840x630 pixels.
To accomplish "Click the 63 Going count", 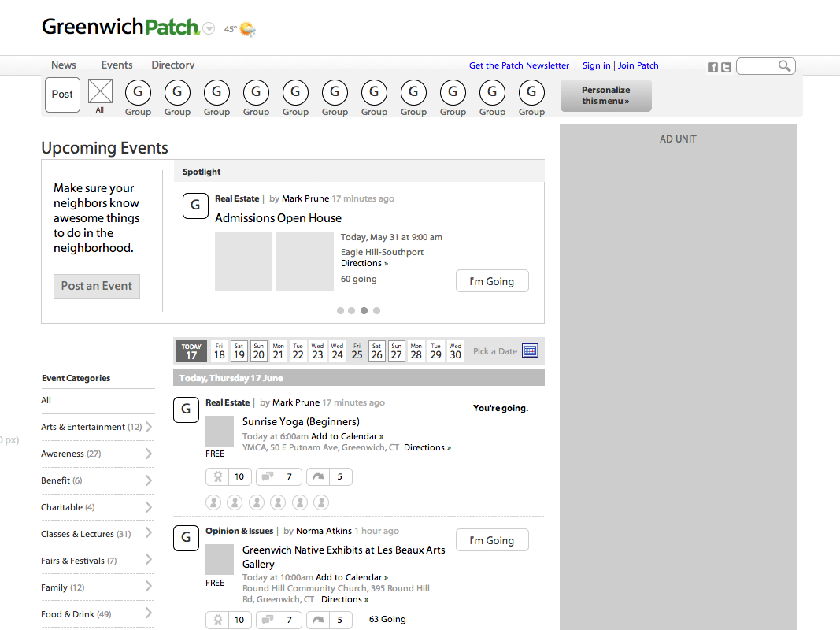I will coord(387,619).
